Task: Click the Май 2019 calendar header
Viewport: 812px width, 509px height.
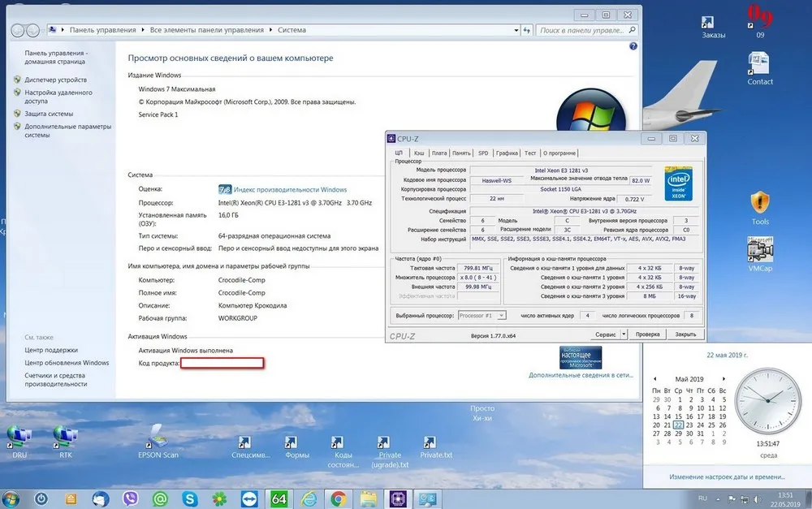Action: click(689, 379)
